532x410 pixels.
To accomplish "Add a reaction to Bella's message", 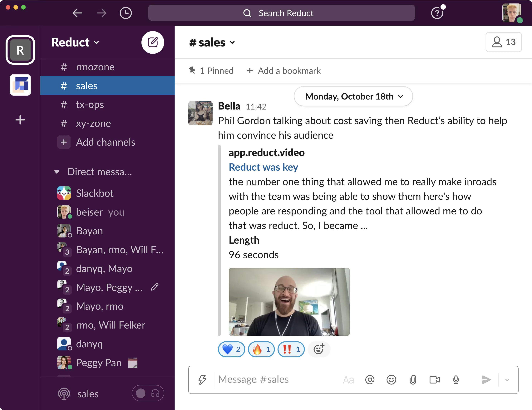I will coord(319,349).
